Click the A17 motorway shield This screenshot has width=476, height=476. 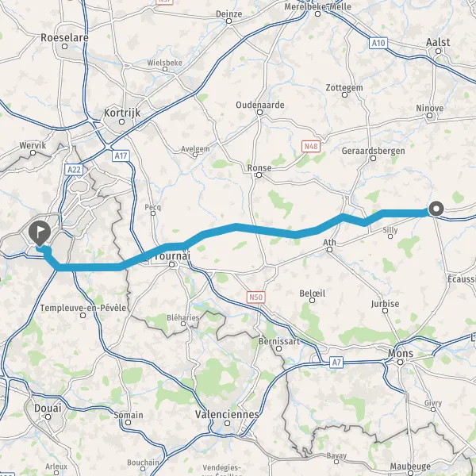tap(121, 155)
